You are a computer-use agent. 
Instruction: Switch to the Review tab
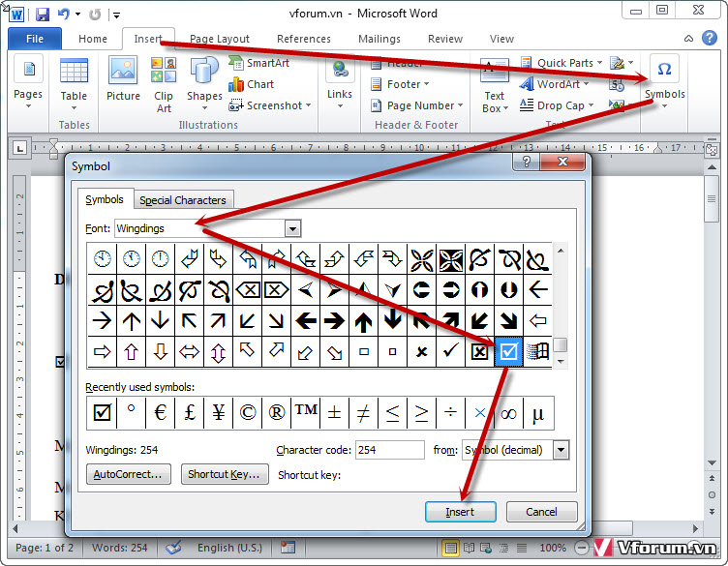point(444,39)
